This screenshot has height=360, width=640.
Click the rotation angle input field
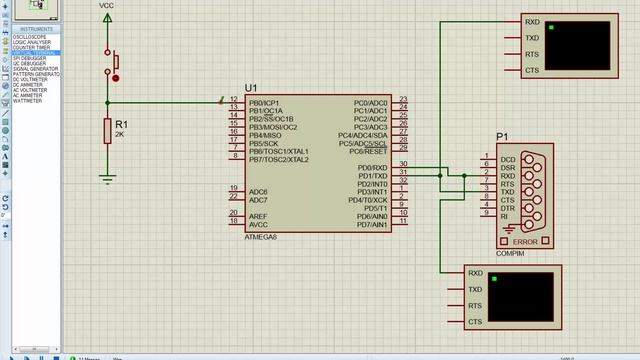5,216
